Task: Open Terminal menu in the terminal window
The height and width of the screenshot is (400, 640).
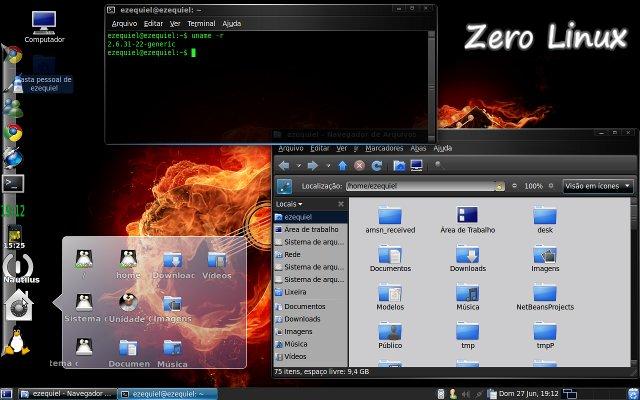Action: 201,24
